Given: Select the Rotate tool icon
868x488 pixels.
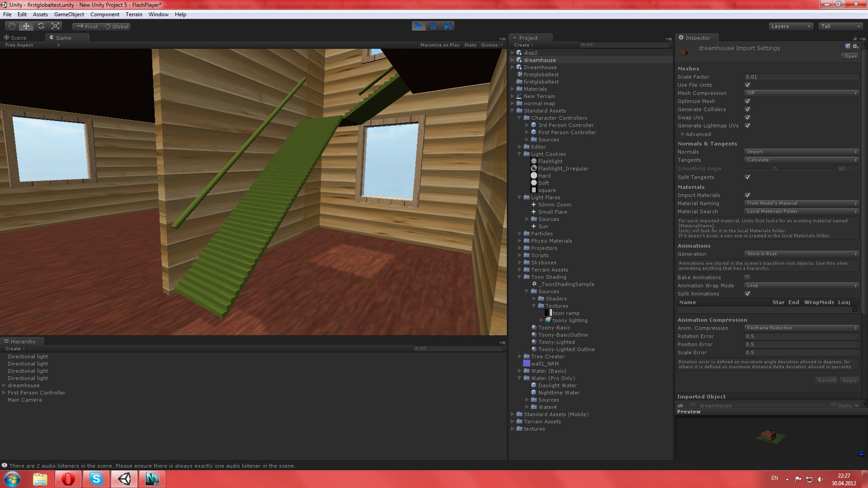Looking at the screenshot, I should (41, 26).
